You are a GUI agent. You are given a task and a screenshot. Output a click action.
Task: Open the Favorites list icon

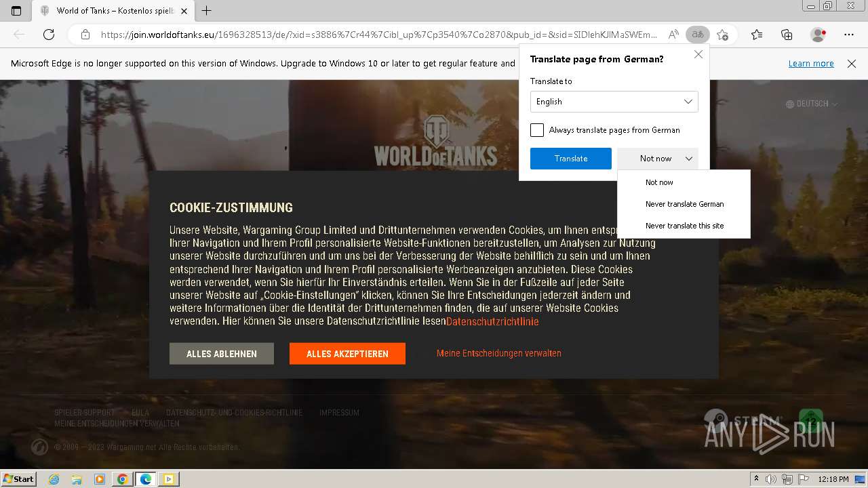(x=757, y=35)
